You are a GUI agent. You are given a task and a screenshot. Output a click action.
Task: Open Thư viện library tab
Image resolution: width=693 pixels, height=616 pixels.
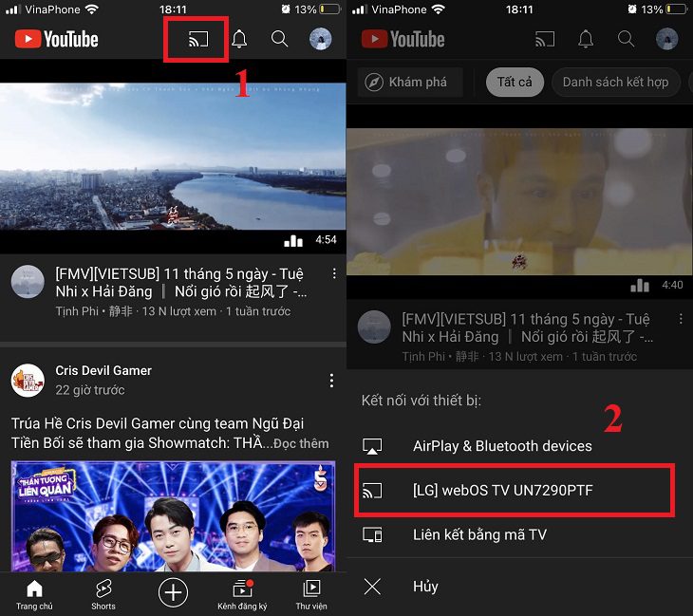pos(311,594)
